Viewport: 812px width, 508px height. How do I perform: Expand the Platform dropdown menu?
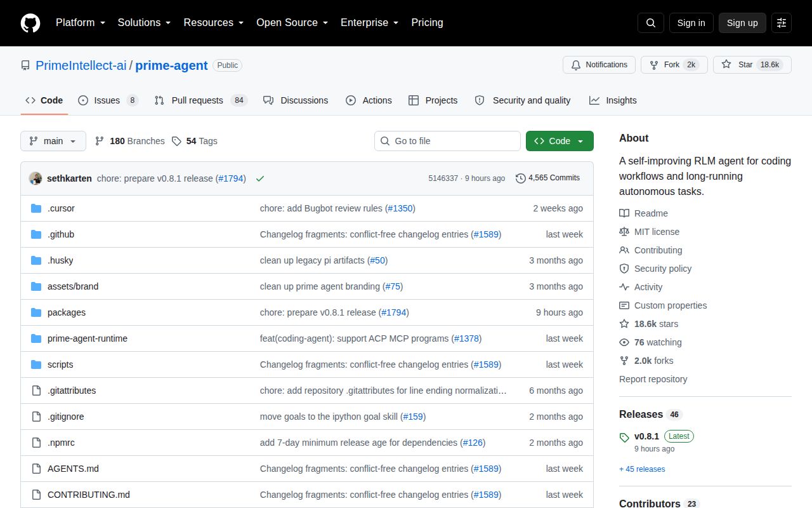80,22
